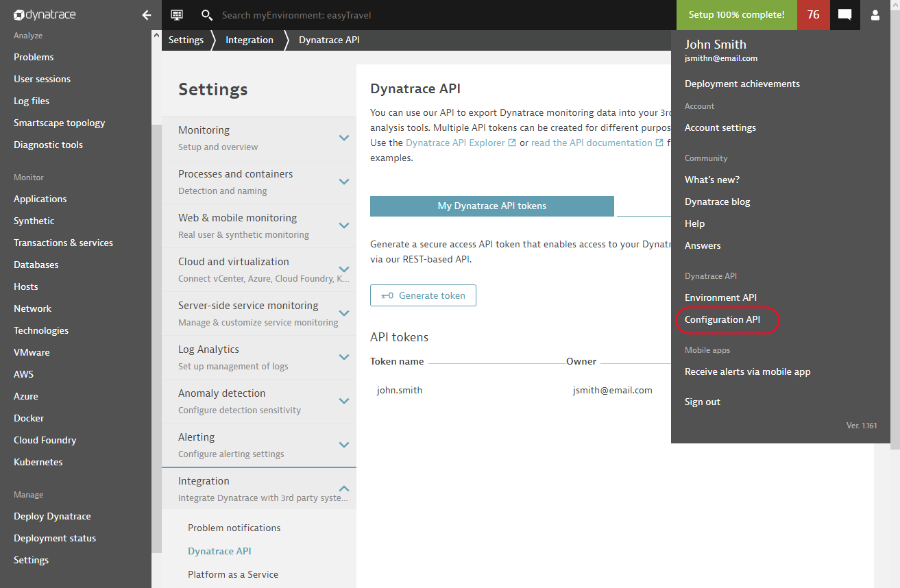Open Log files in left navigation

pyautogui.click(x=32, y=101)
